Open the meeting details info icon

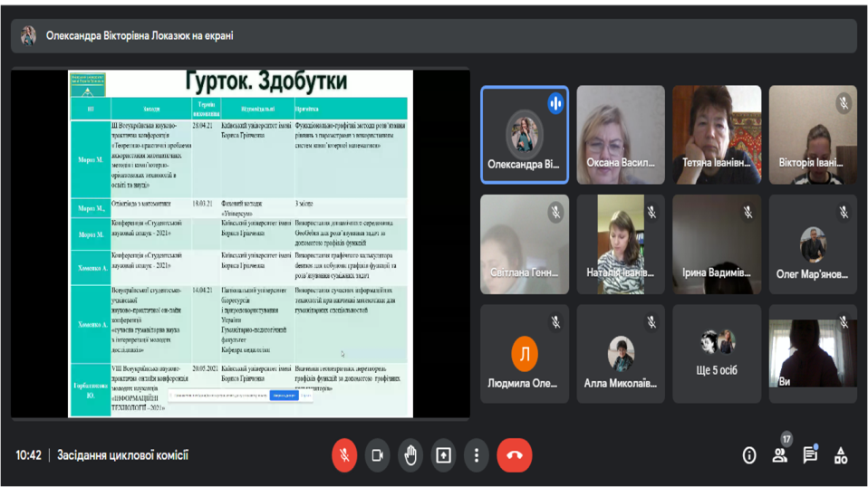pyautogui.click(x=749, y=455)
